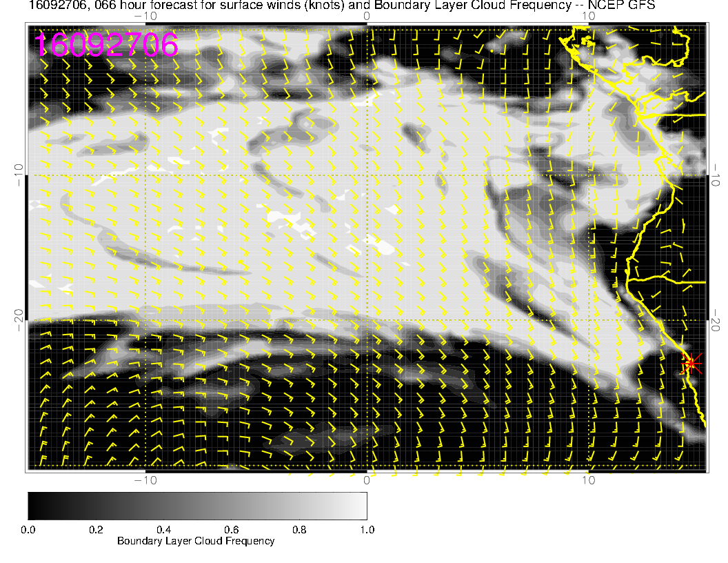This screenshot has height=563, width=728.
Task: Select the 0.0 colorbar tick label
Action: [28, 529]
